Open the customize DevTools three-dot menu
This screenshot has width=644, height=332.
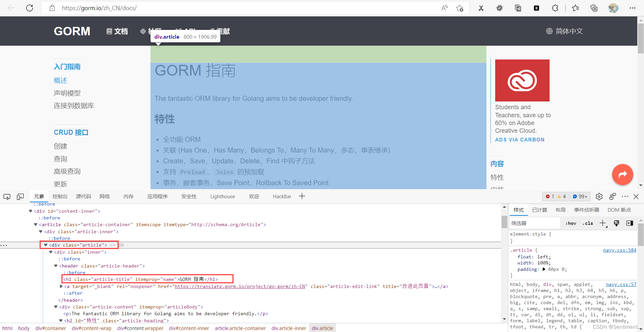tap(625, 197)
